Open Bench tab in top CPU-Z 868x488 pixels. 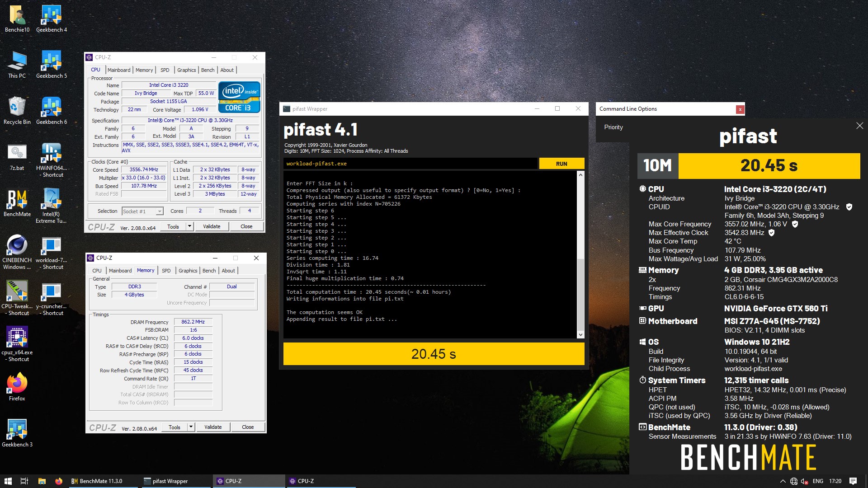point(208,70)
